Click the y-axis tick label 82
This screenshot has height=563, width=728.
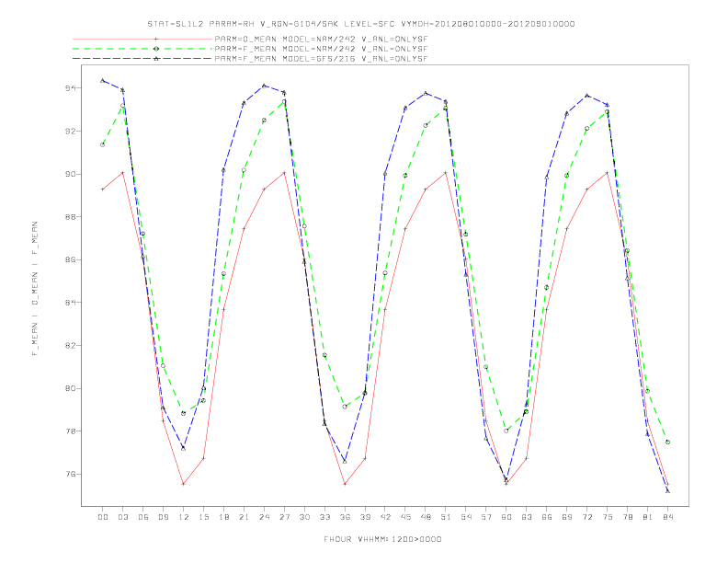(71, 346)
